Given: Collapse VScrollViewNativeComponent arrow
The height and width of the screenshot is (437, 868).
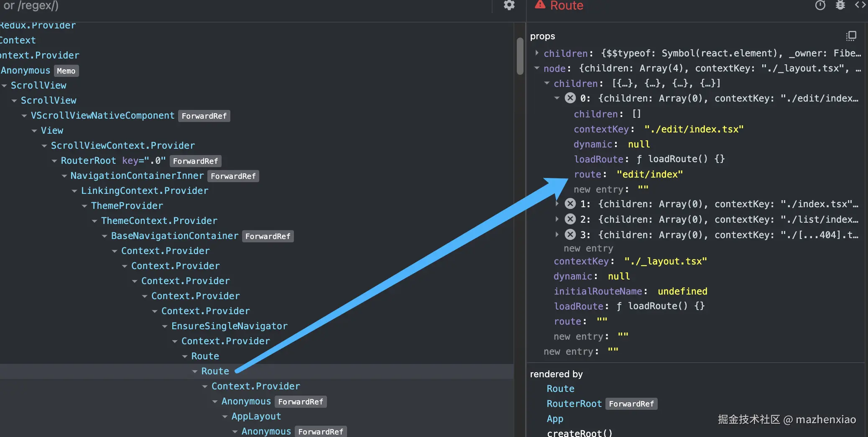Looking at the screenshot, I should [24, 116].
